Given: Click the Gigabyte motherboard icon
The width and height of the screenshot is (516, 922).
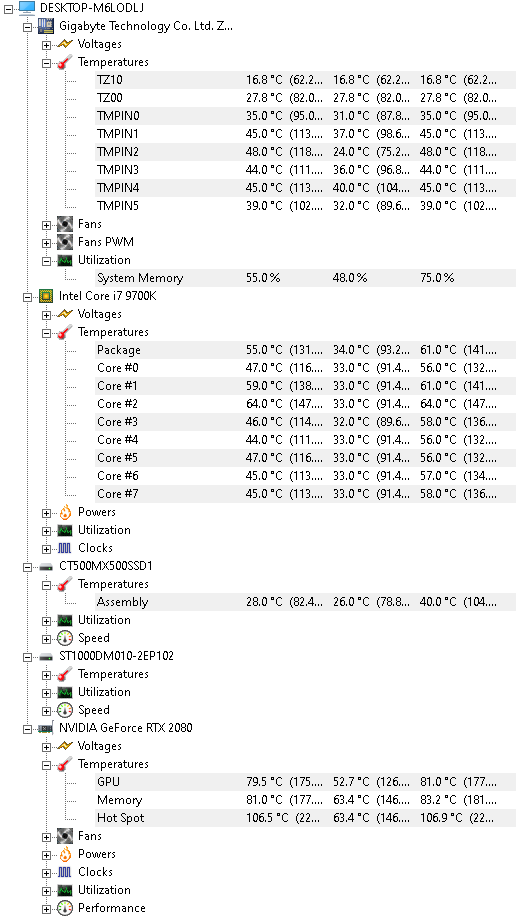Looking at the screenshot, I should (x=46, y=26).
